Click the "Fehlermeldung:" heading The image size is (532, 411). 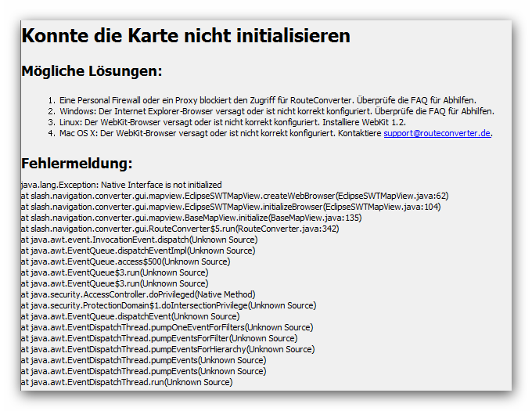tap(77, 164)
